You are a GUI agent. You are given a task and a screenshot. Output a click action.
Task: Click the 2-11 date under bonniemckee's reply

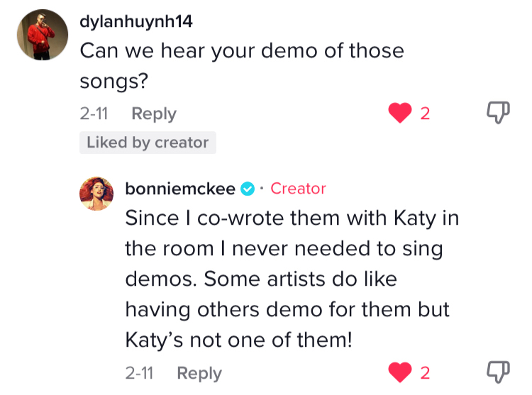140,373
